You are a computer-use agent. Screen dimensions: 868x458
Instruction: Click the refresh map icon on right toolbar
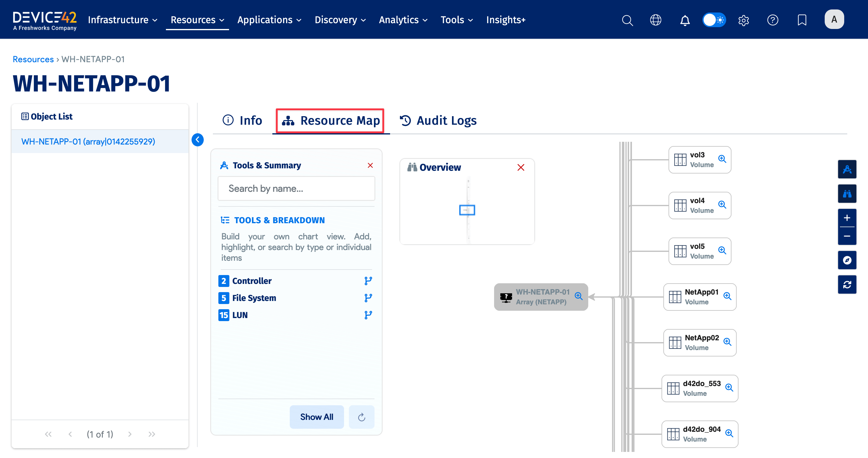point(847,284)
